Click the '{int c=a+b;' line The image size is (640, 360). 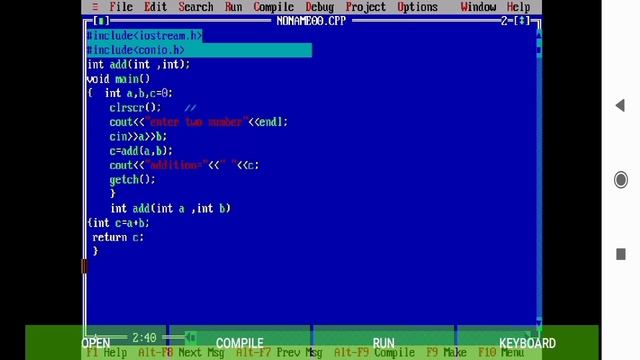click(x=118, y=223)
